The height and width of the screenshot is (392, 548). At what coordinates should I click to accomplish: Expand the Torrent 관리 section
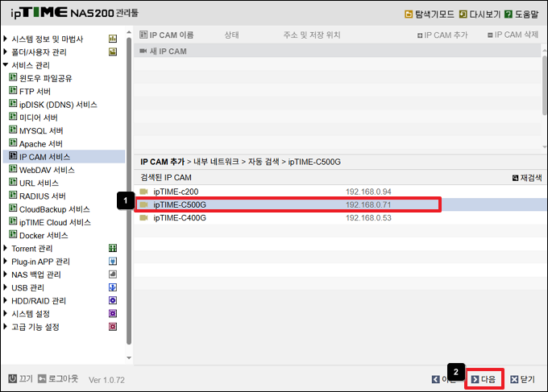pyautogui.click(x=6, y=249)
